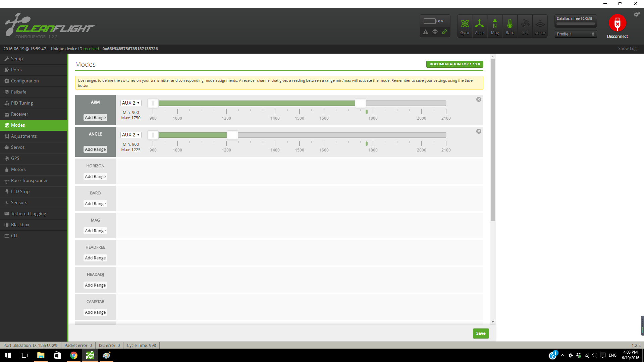The height and width of the screenshot is (362, 644).
Task: Open settings gear icon at top right
Action: [x=637, y=14]
